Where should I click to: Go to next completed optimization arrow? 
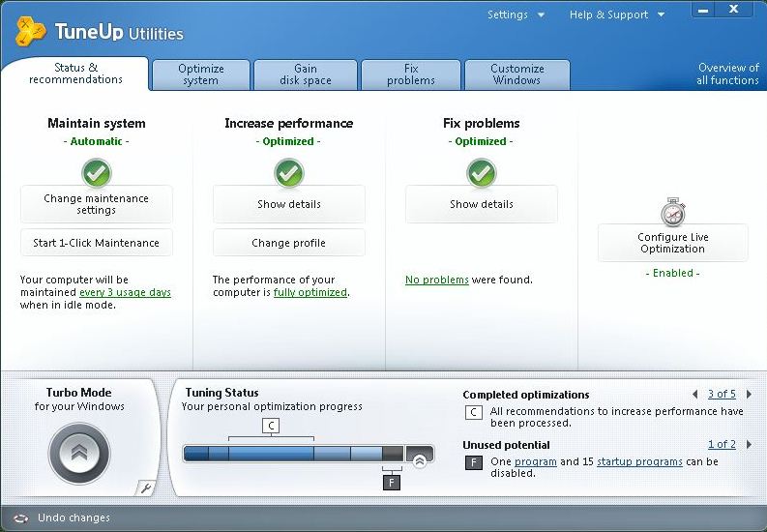[749, 394]
